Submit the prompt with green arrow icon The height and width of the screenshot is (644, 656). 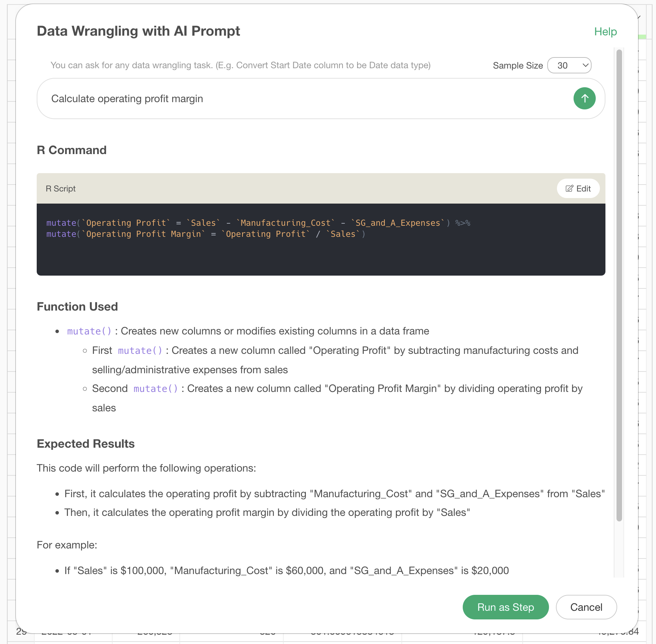click(584, 98)
